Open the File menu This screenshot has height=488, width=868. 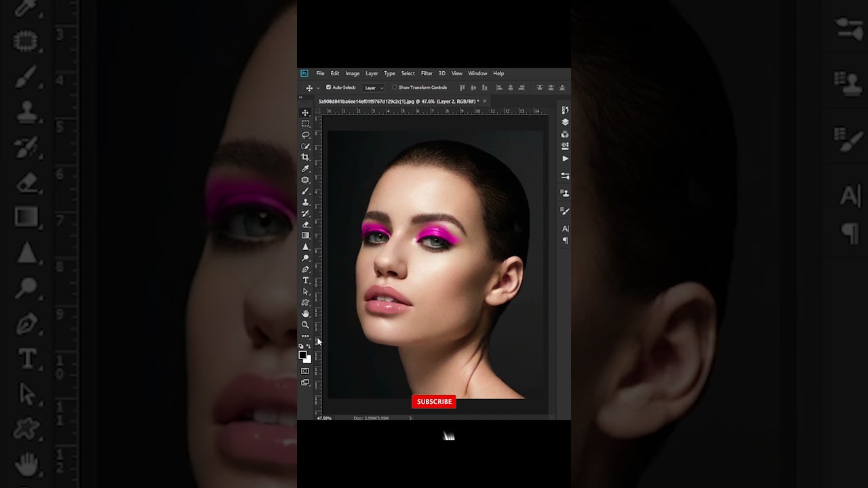(x=320, y=73)
